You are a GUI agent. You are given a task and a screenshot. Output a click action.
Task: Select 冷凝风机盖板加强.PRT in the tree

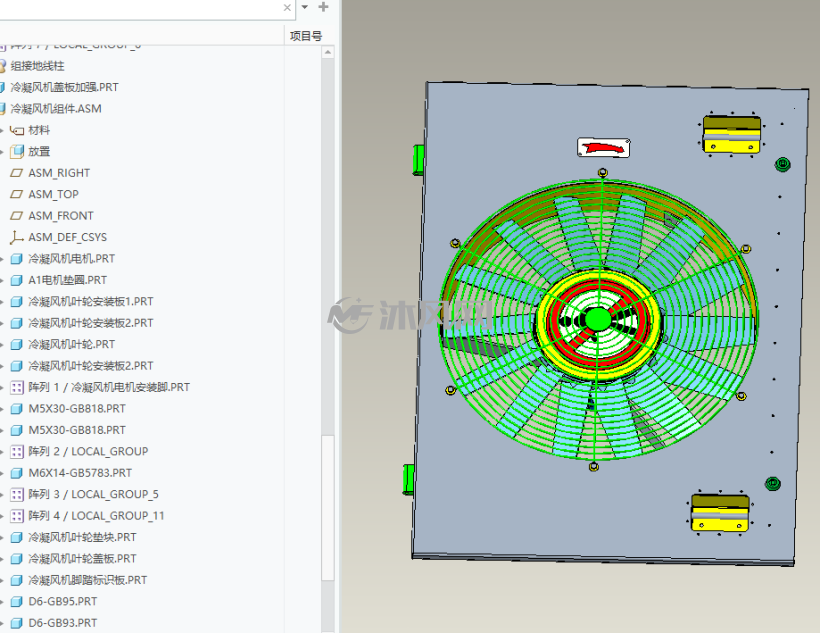click(64, 87)
